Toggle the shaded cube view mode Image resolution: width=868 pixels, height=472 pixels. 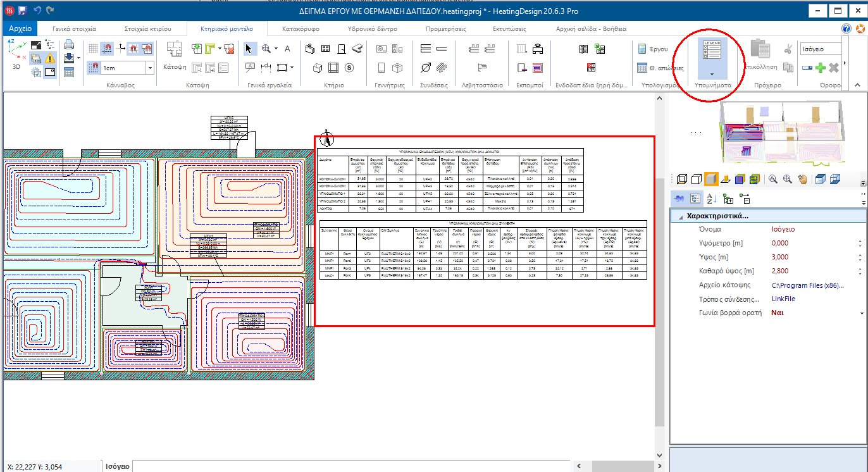tap(712, 179)
